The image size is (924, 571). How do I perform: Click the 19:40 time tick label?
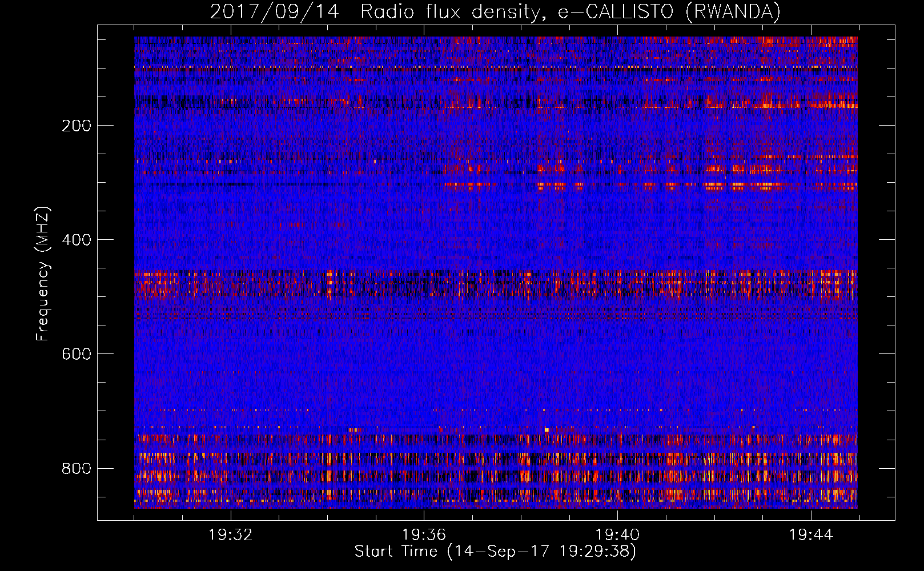617,535
